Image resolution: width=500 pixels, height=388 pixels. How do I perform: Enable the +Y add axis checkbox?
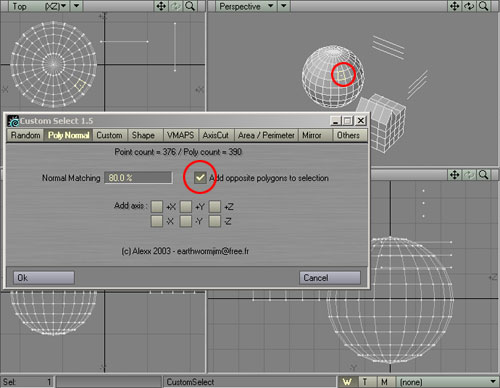click(186, 207)
